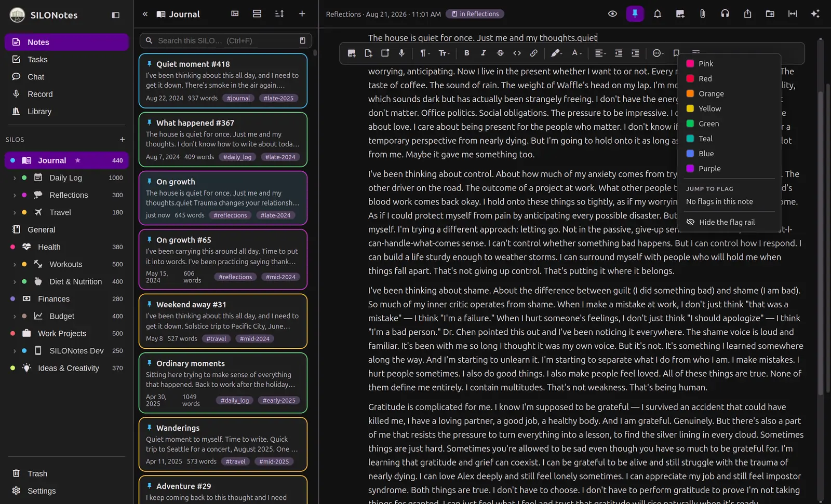Open Tasks section
The width and height of the screenshot is (831, 504).
tap(66, 60)
